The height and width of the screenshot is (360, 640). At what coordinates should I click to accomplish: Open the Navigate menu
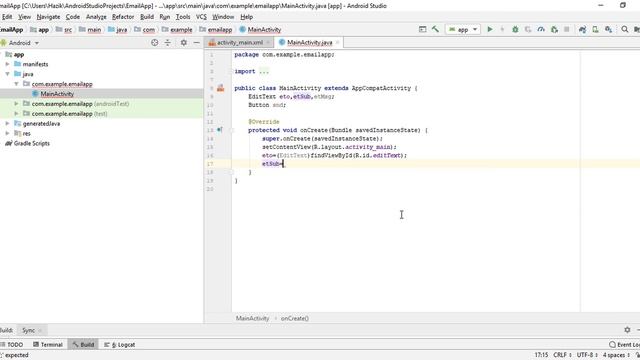48,17
